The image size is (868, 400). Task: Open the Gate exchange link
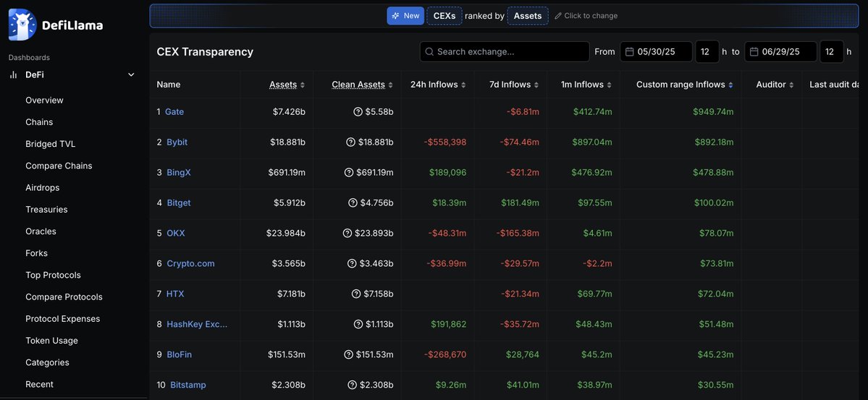point(174,112)
